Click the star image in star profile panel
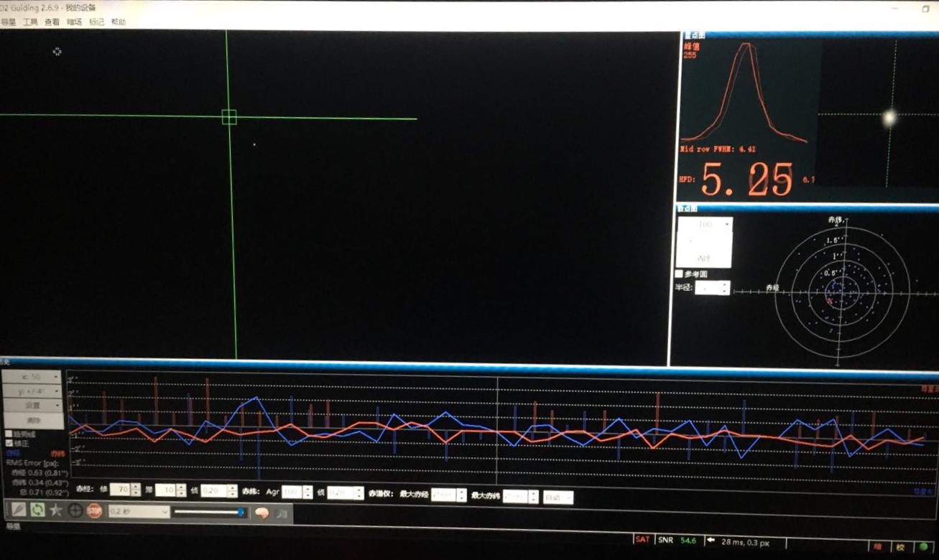 click(889, 117)
